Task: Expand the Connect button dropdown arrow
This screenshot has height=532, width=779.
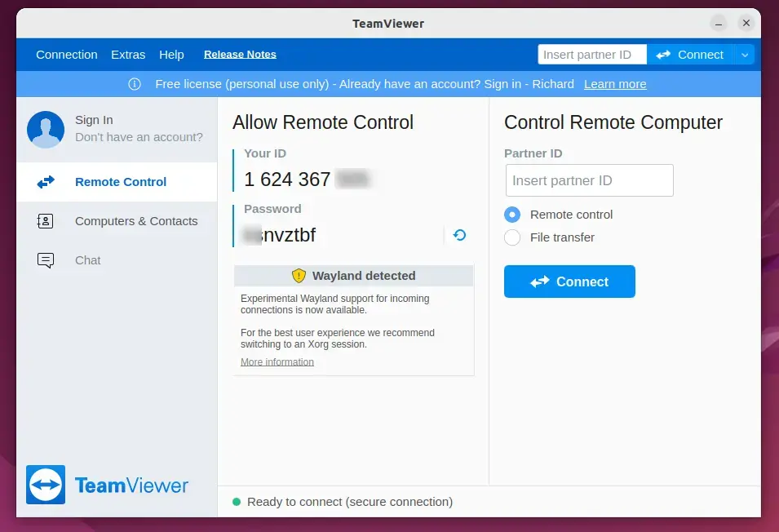Action: (x=744, y=54)
